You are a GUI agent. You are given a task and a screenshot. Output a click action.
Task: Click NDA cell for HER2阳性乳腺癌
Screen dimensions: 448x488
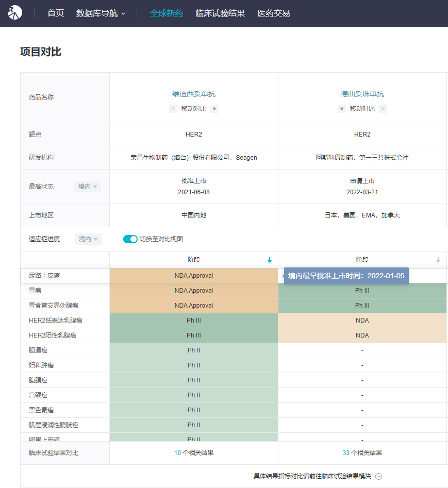(362, 335)
